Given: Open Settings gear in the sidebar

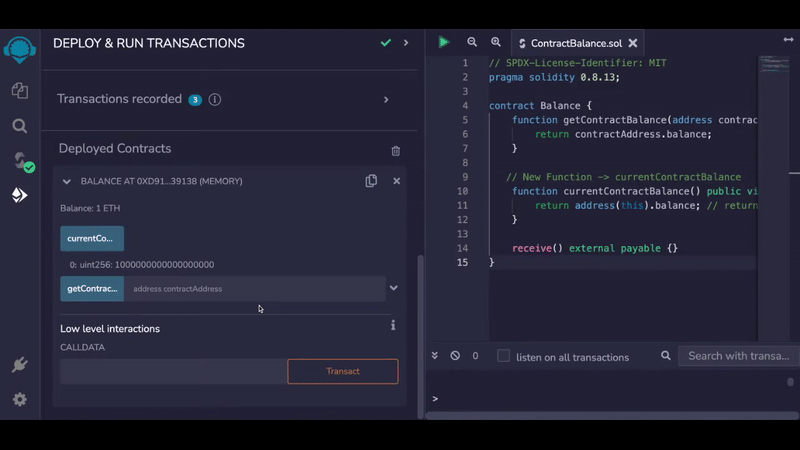Looking at the screenshot, I should [19, 399].
